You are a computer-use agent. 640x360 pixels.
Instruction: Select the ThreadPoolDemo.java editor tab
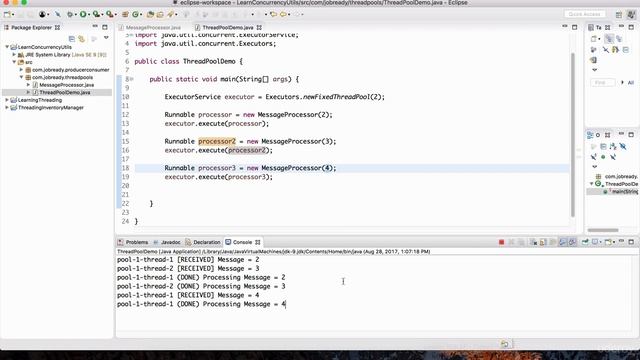(x=228, y=28)
